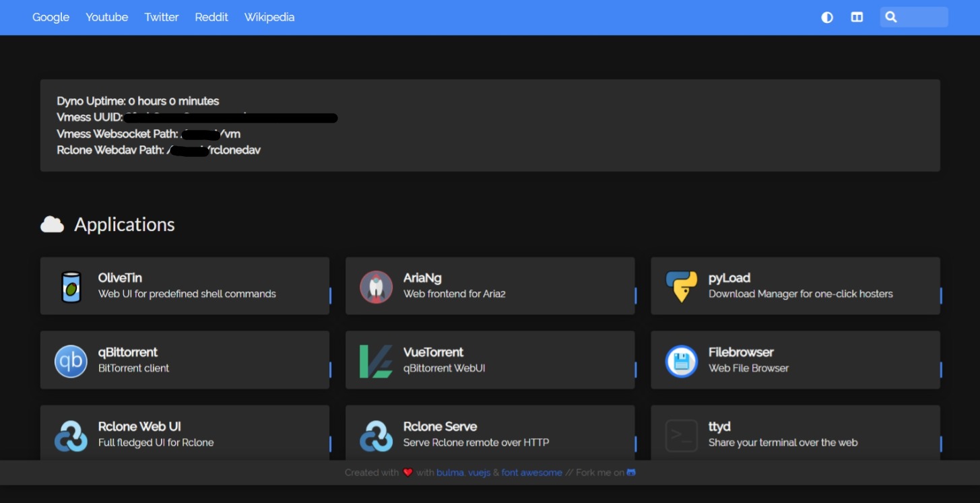Viewport: 980px width, 503px height.
Task: Switch the page layout with columns icon
Action: tap(857, 18)
